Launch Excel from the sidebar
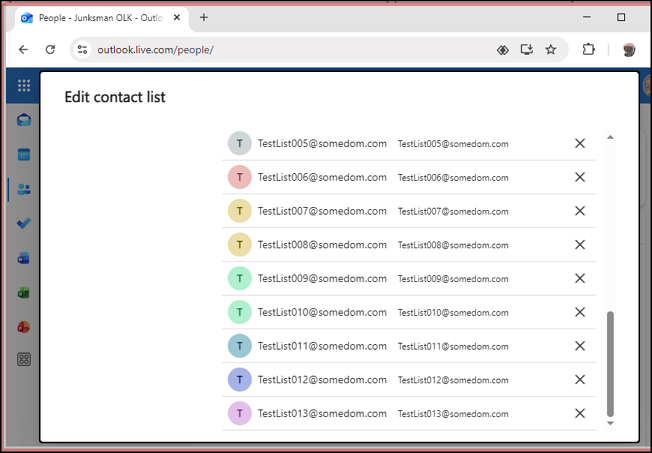 [x=24, y=292]
